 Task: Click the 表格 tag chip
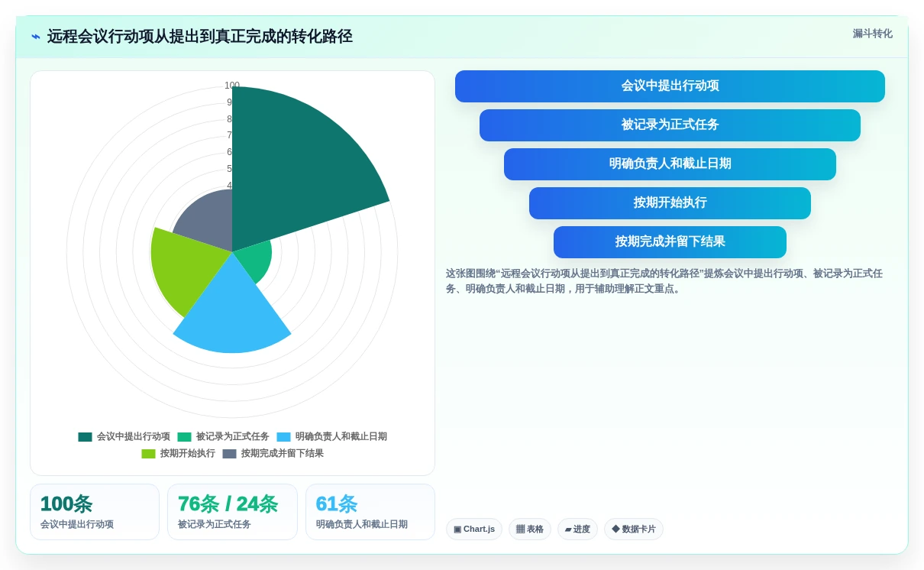coord(530,529)
